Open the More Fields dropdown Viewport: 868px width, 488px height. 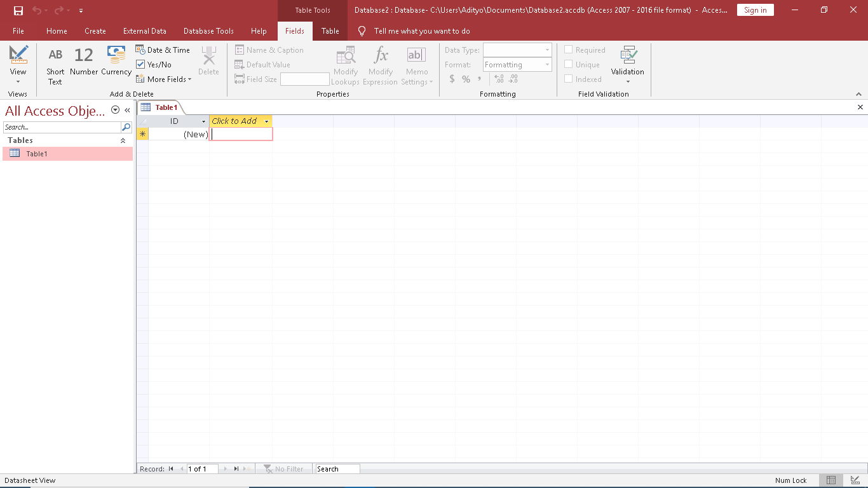point(164,79)
